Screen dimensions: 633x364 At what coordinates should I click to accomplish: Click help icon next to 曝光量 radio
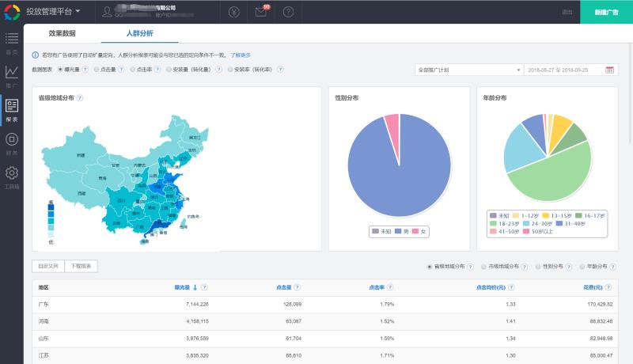coord(85,70)
